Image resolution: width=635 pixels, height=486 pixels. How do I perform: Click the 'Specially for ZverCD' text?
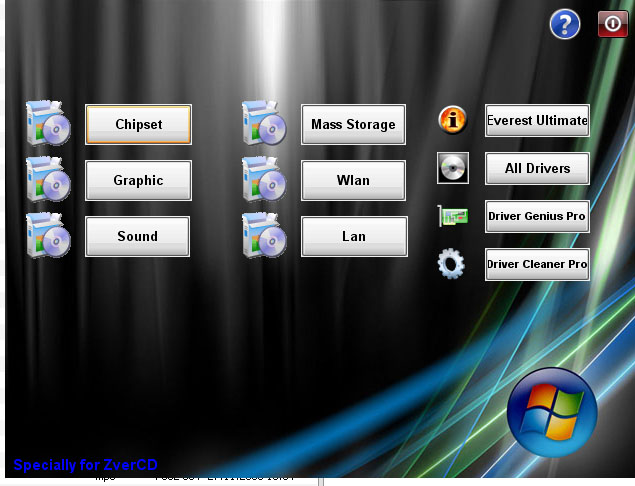click(85, 465)
